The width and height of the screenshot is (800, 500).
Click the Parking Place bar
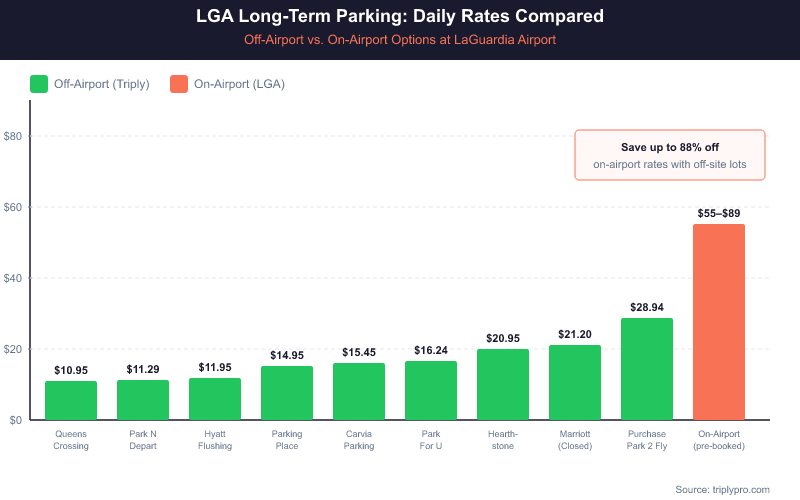tap(287, 393)
